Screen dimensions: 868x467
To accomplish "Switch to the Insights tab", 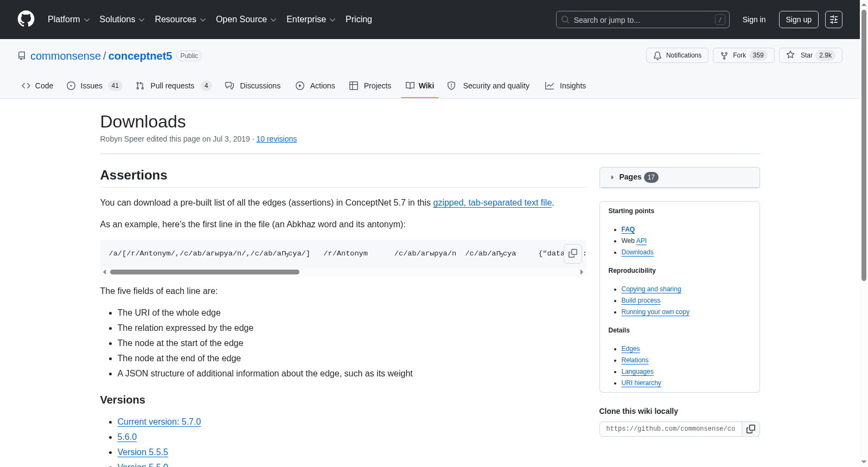I will tap(565, 86).
